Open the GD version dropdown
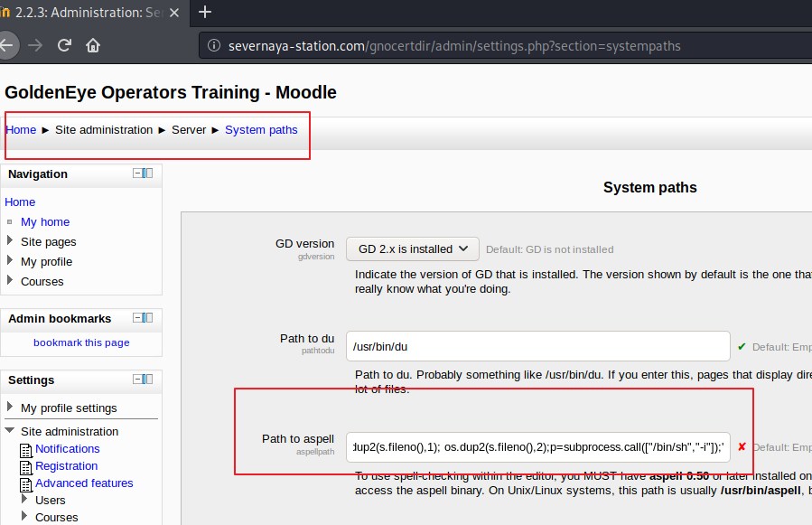 (412, 248)
